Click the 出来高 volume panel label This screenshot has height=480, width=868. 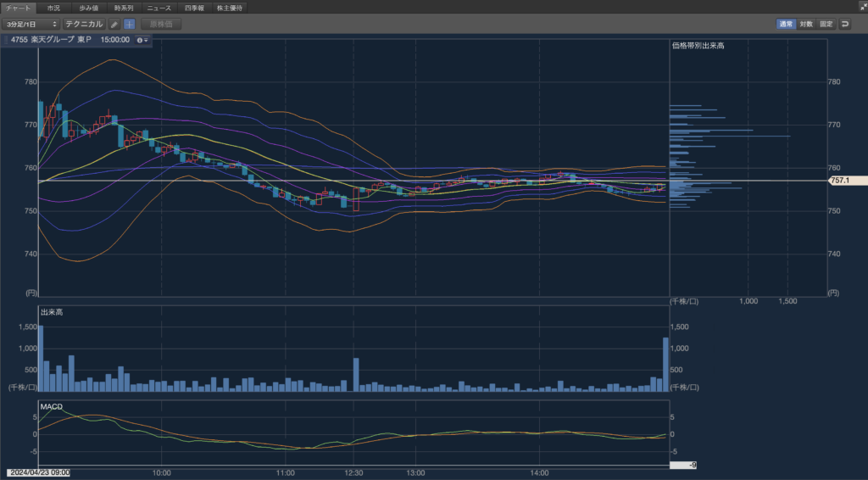(x=52, y=312)
